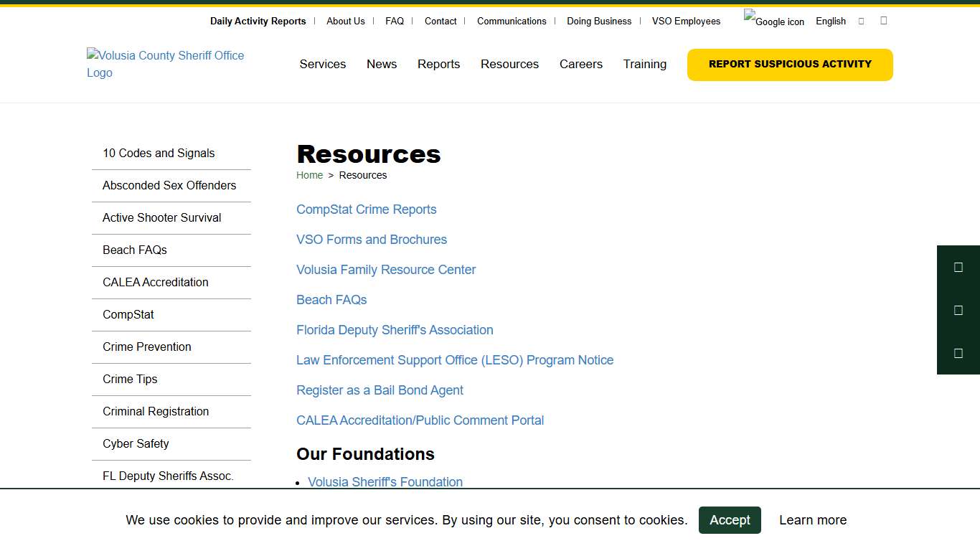Click the first small icon beside English
The image size is (980, 551).
pos(860,20)
